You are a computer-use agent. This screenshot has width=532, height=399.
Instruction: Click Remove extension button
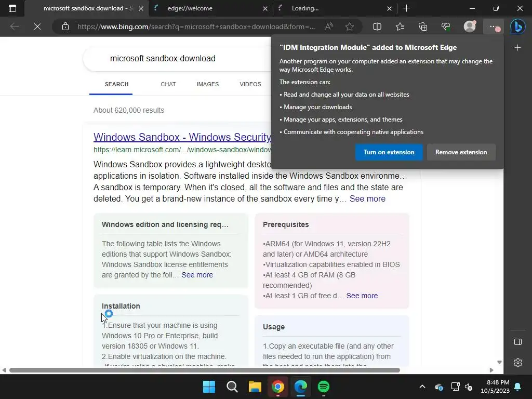point(461,152)
